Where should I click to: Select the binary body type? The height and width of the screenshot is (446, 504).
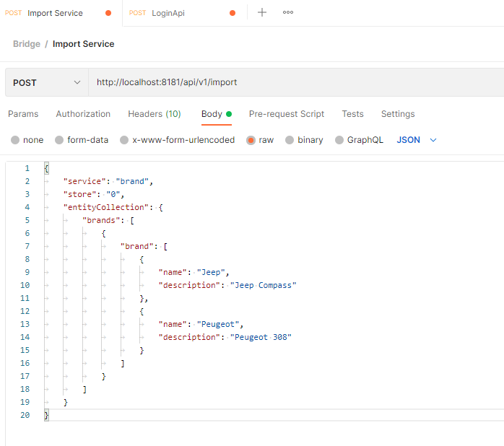pos(290,140)
